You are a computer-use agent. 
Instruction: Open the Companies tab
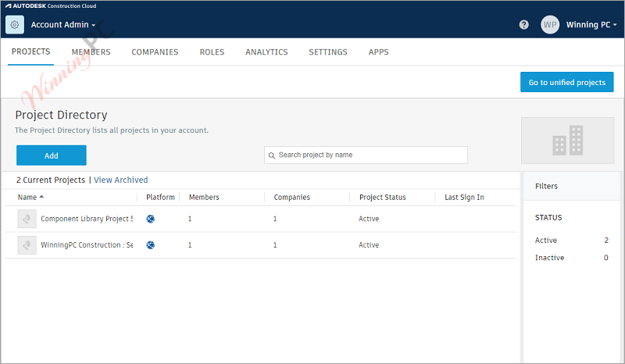coord(155,52)
